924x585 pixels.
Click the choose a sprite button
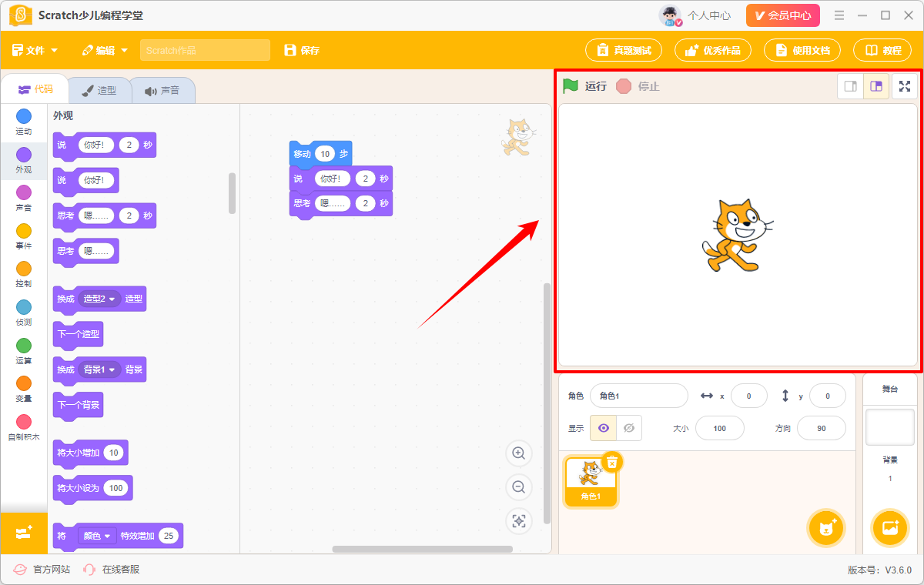coord(827,528)
